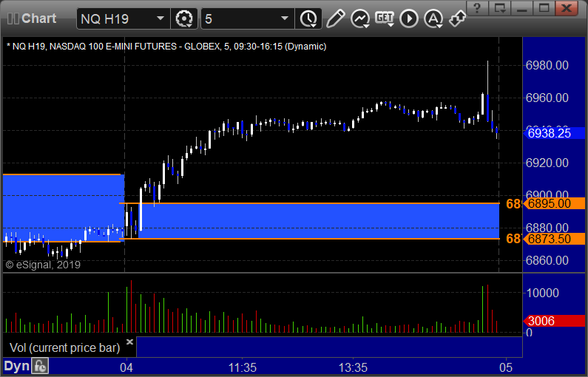This screenshot has width=588, height=377.
Task: Minimize the chart window
Action: (522, 8)
